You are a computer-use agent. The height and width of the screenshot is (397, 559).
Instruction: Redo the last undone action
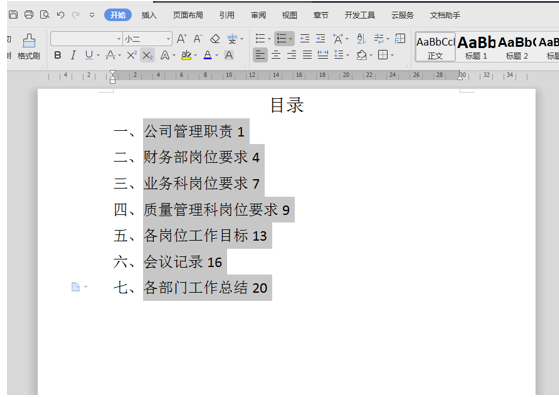pos(75,15)
